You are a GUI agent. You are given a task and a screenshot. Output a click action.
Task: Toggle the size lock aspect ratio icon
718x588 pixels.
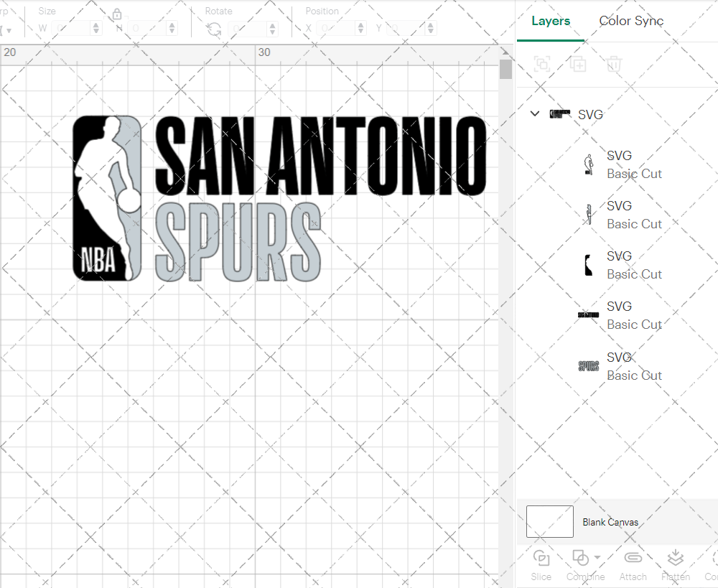point(117,14)
